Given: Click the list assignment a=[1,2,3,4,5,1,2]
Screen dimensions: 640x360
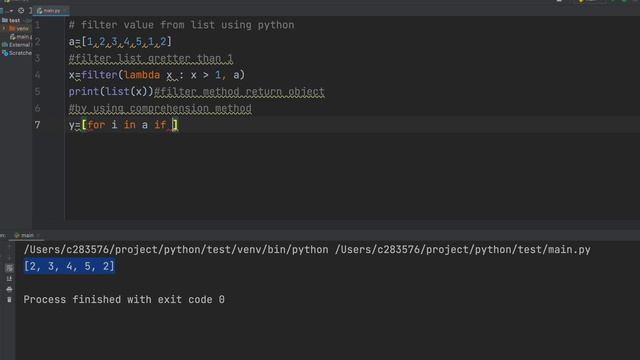Looking at the screenshot, I should [120, 42].
